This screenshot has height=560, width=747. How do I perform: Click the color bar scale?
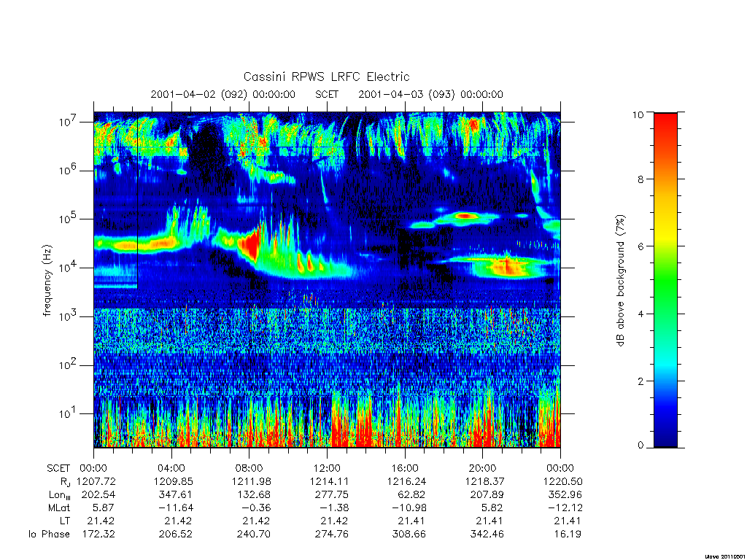[665, 280]
